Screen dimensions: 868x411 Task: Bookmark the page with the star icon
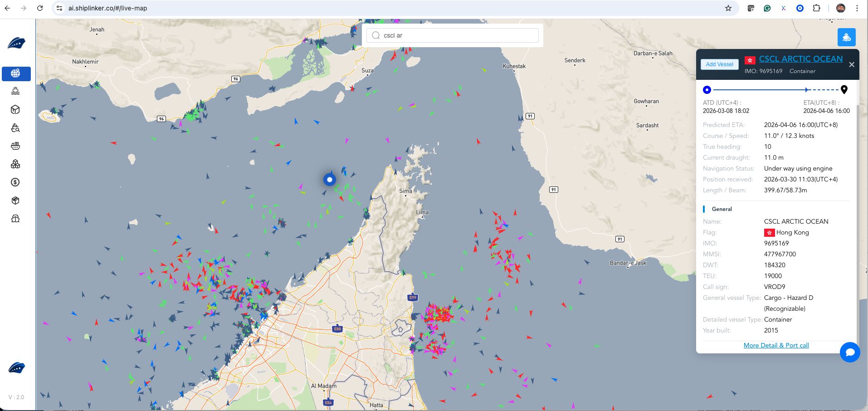click(x=728, y=8)
